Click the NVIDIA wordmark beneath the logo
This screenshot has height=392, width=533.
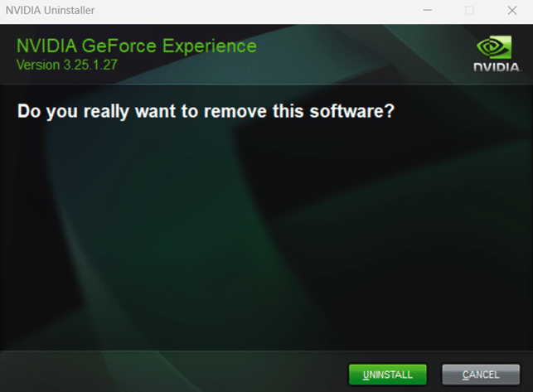[x=497, y=67]
